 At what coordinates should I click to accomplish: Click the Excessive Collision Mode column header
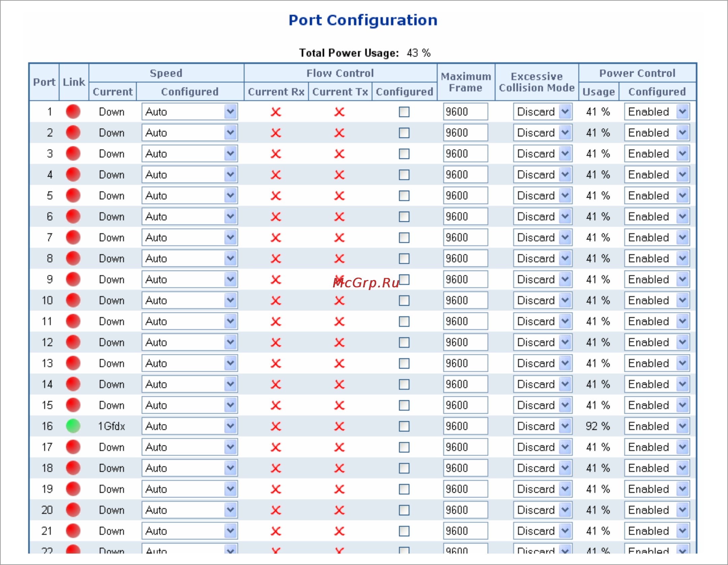pos(537,82)
